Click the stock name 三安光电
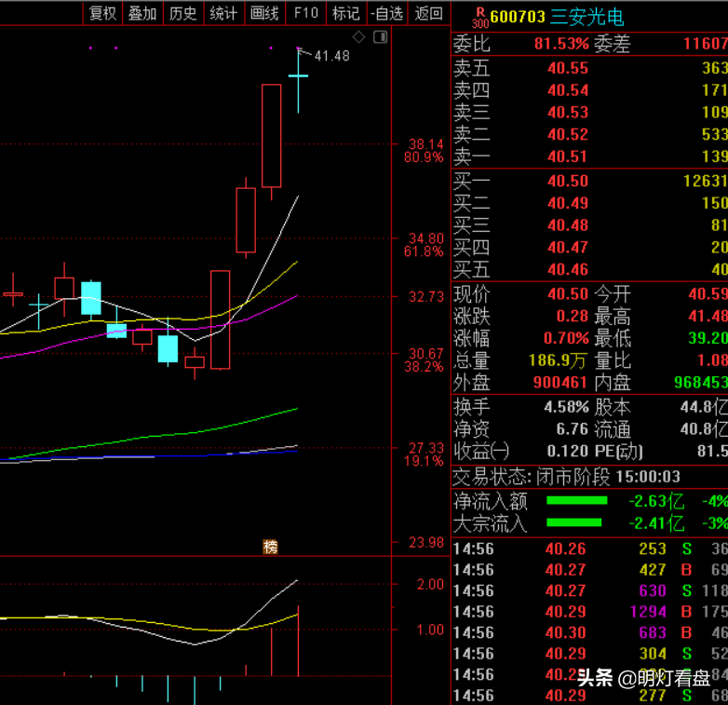The height and width of the screenshot is (705, 728). pyautogui.click(x=586, y=18)
